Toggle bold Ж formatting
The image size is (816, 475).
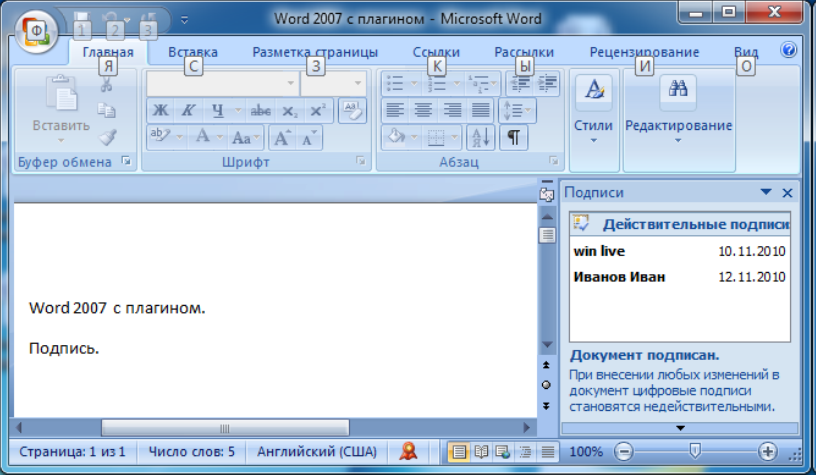tap(160, 110)
